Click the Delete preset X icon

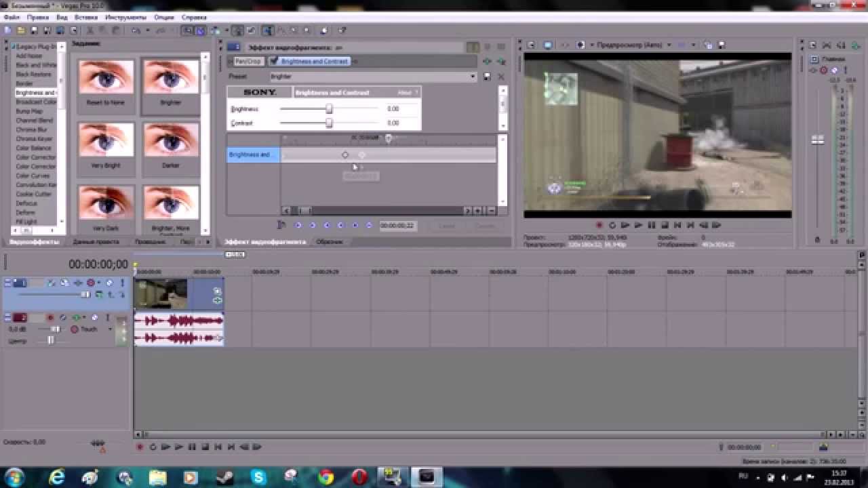[501, 77]
